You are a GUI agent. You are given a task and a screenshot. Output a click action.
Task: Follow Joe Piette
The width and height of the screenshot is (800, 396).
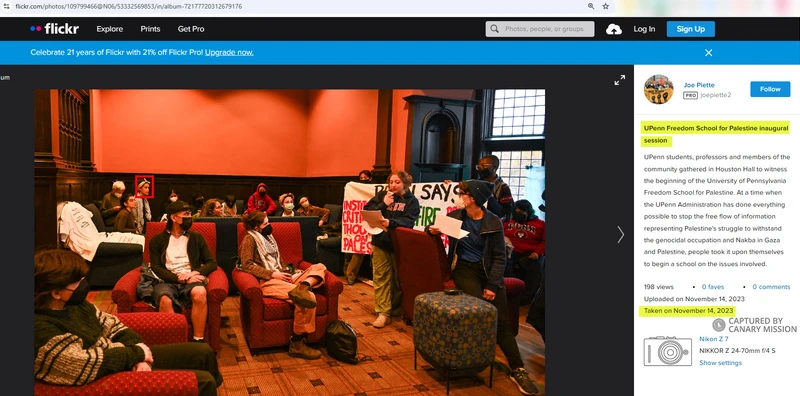point(770,89)
